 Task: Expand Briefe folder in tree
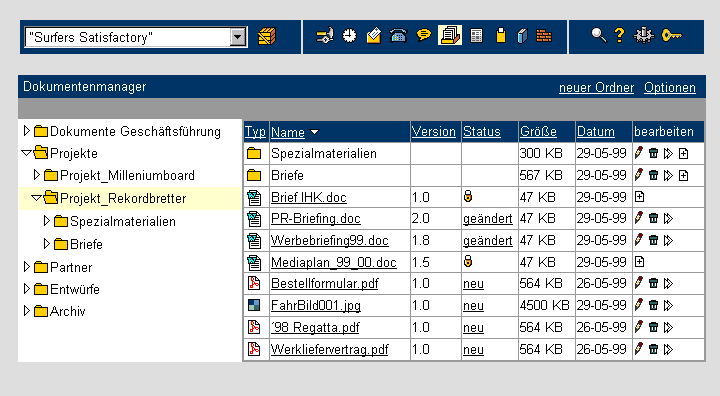[x=47, y=243]
